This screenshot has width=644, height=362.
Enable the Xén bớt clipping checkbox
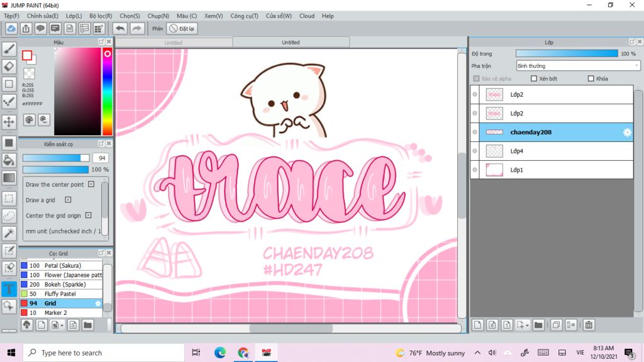click(x=534, y=79)
